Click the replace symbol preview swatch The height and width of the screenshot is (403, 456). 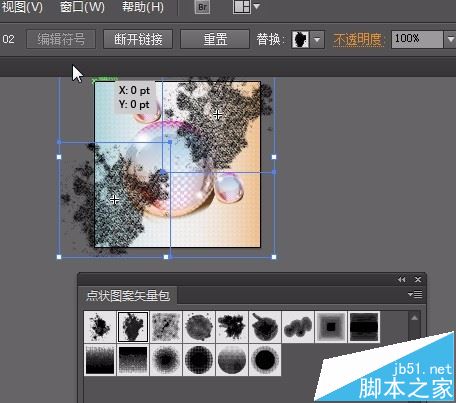(300, 40)
